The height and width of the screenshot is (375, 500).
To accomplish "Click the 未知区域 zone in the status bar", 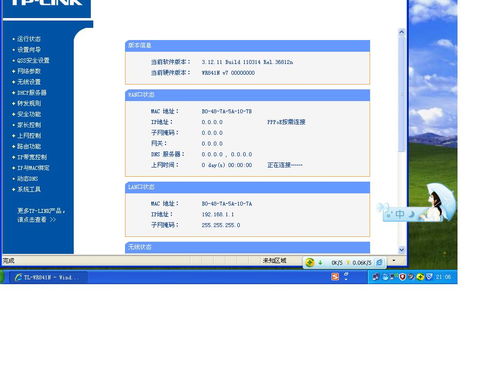I will pyautogui.click(x=275, y=260).
